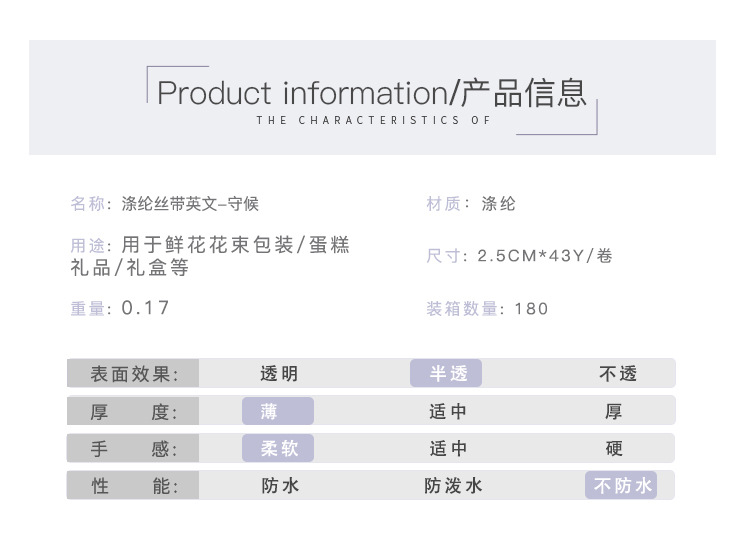Click the 性能 row header
This screenshot has height=533, width=750.
click(133, 486)
